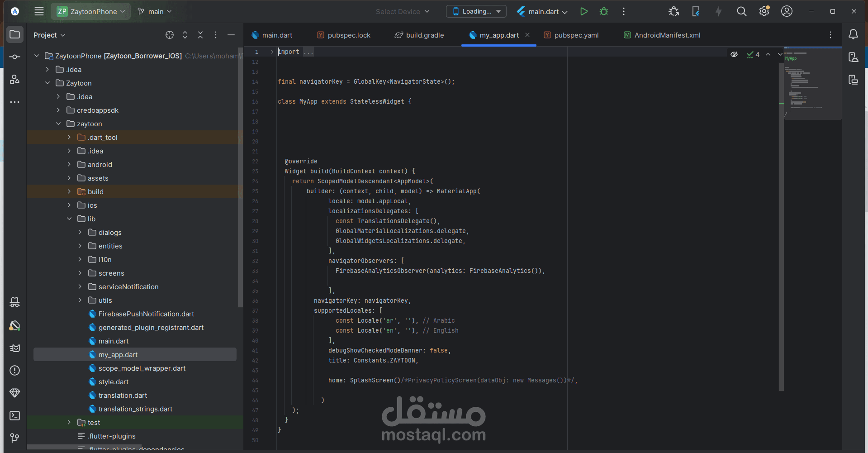The image size is (868, 453).
Task: Run the main.dart configuration
Action: coord(584,11)
